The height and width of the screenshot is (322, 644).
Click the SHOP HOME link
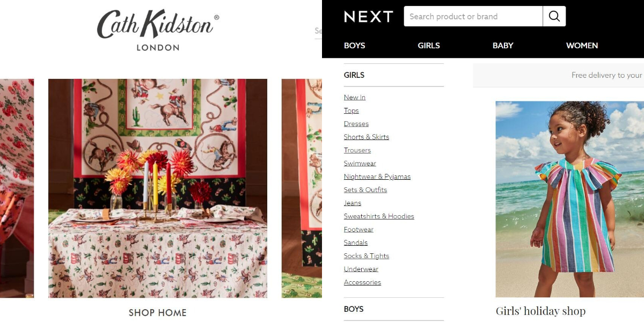158,313
